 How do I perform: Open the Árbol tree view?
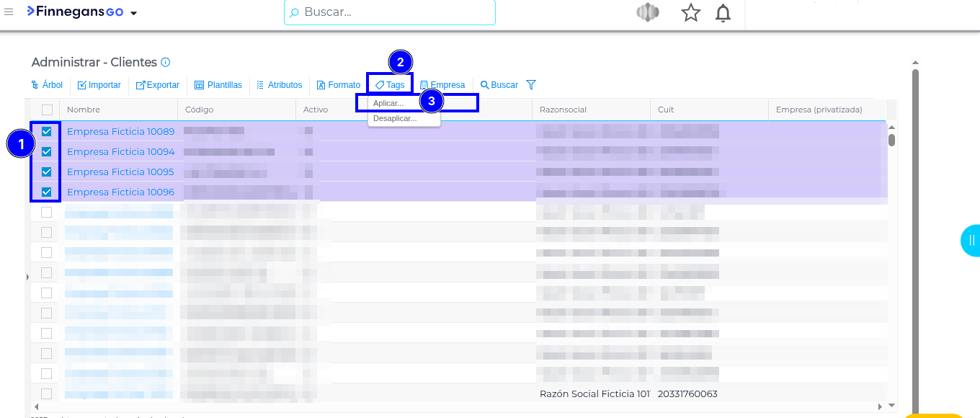click(x=47, y=85)
